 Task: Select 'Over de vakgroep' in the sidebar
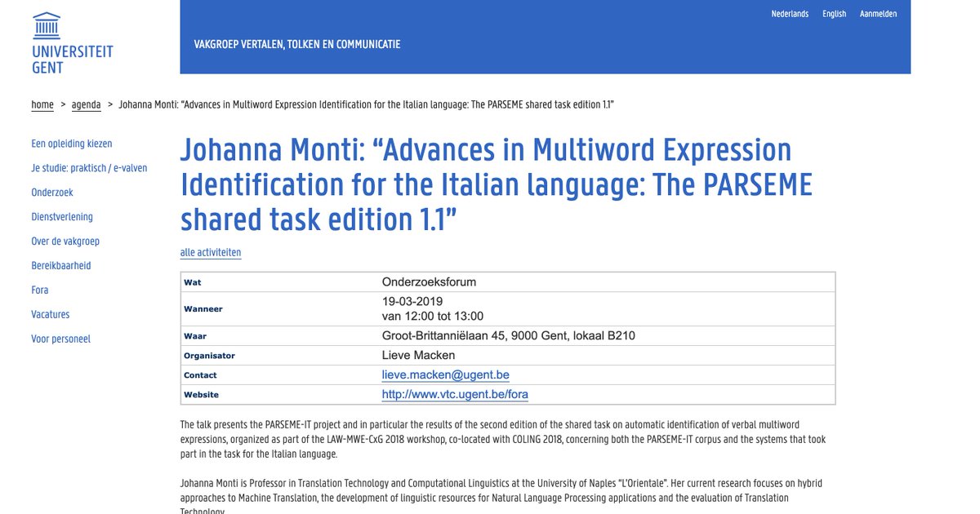(x=65, y=241)
